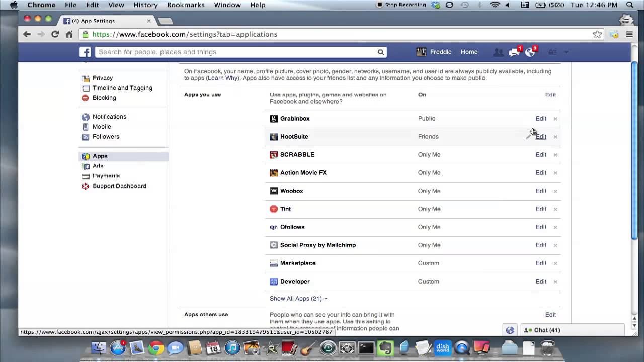
Task: Edit Qfollows app settings
Action: point(541,227)
